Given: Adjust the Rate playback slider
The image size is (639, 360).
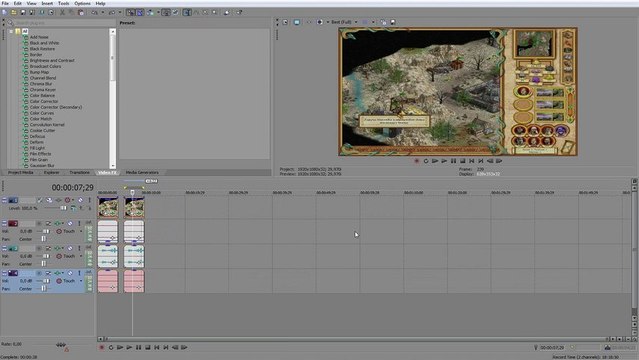Looking at the screenshot, I should tap(61, 345).
